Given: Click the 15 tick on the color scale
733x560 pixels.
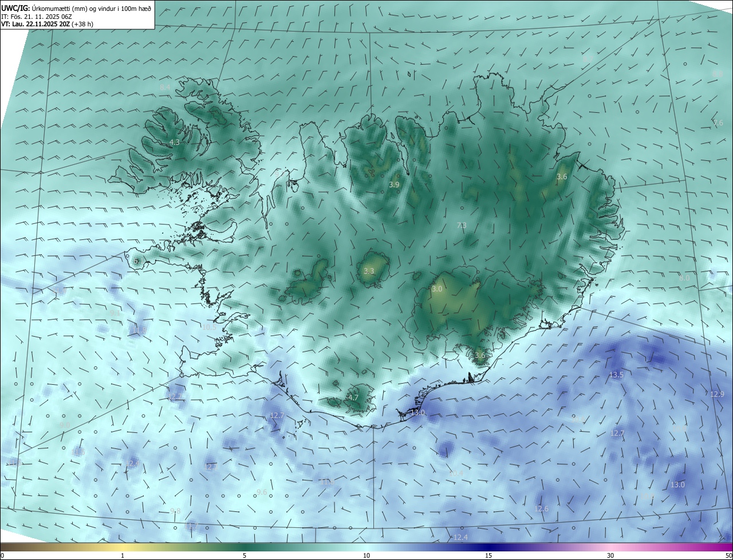Looking at the screenshot, I should [488, 555].
